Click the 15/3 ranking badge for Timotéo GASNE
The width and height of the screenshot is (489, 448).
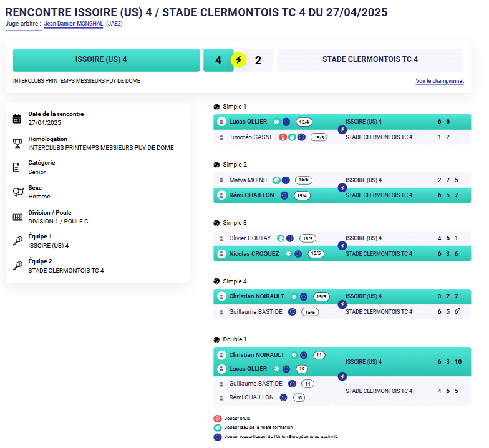coord(319,137)
